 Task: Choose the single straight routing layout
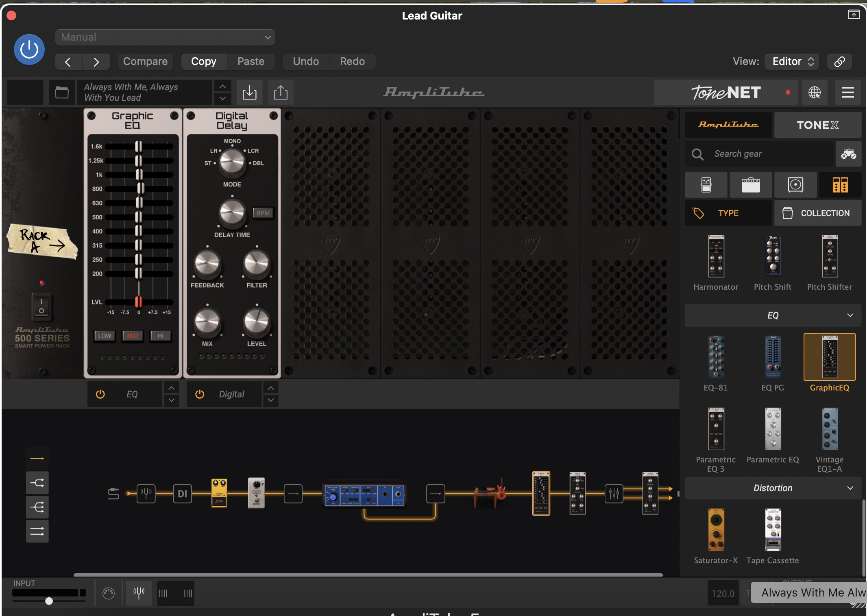tap(37, 458)
